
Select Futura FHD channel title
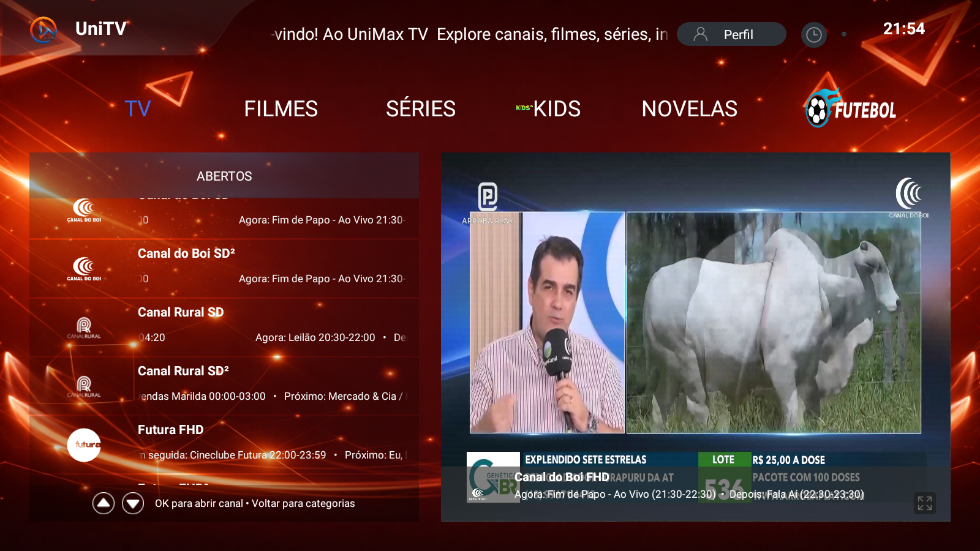170,430
